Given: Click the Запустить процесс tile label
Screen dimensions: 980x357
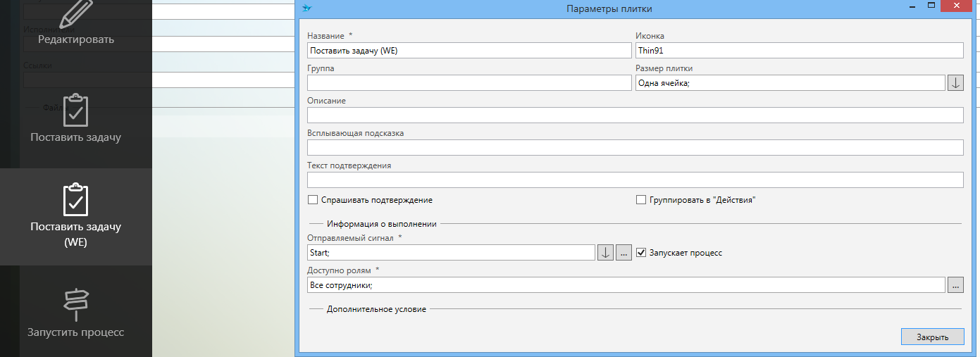Looking at the screenshot, I should point(75,332).
